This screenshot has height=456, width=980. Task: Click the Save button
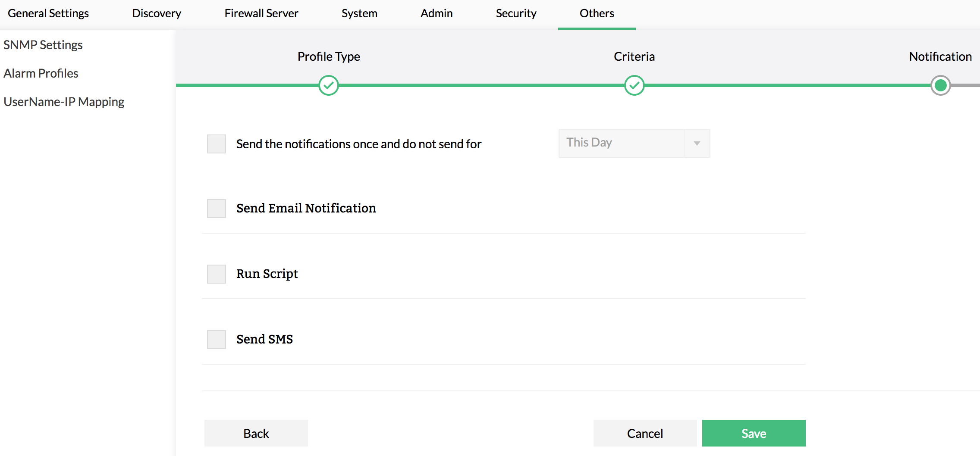coord(754,433)
